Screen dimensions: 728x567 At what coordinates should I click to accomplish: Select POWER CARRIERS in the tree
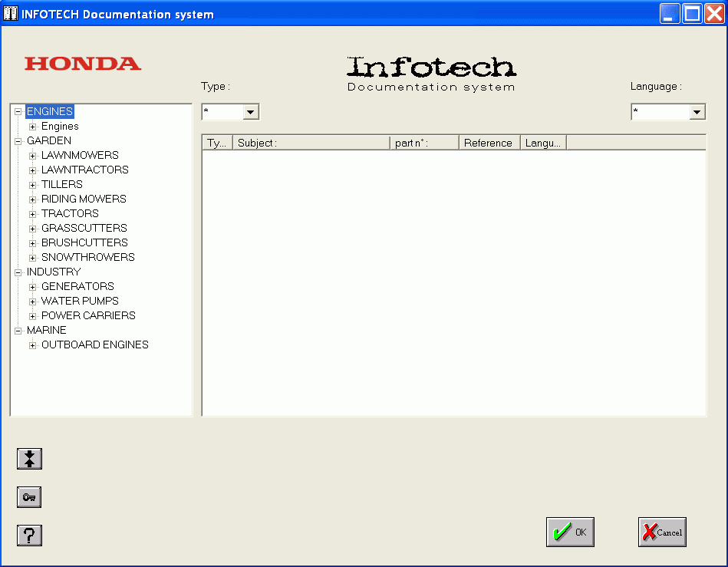88,316
